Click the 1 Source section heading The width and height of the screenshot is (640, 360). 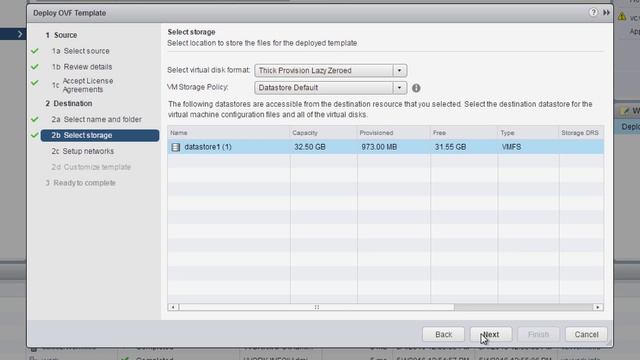pos(61,35)
